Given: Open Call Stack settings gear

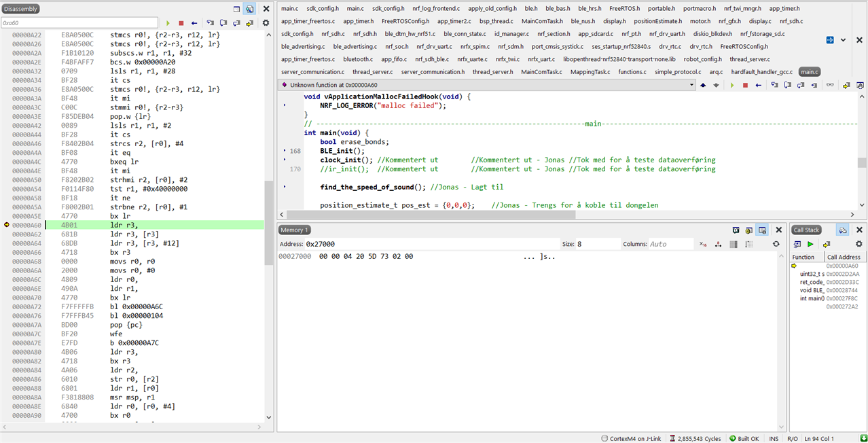Looking at the screenshot, I should point(858,244).
